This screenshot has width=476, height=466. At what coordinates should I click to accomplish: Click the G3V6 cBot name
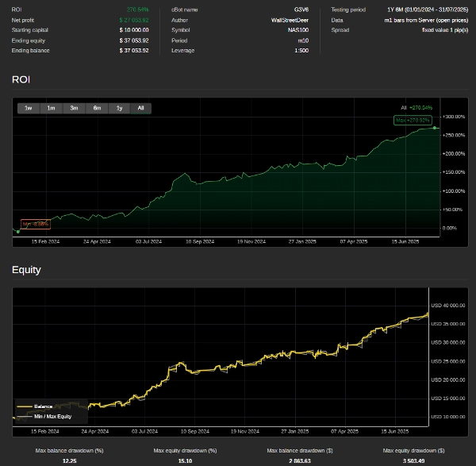click(301, 9)
